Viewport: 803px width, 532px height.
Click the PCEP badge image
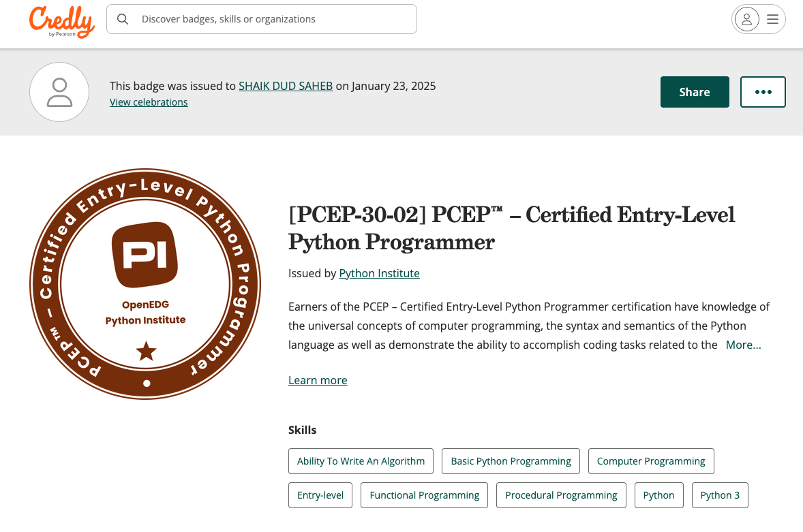(145, 283)
